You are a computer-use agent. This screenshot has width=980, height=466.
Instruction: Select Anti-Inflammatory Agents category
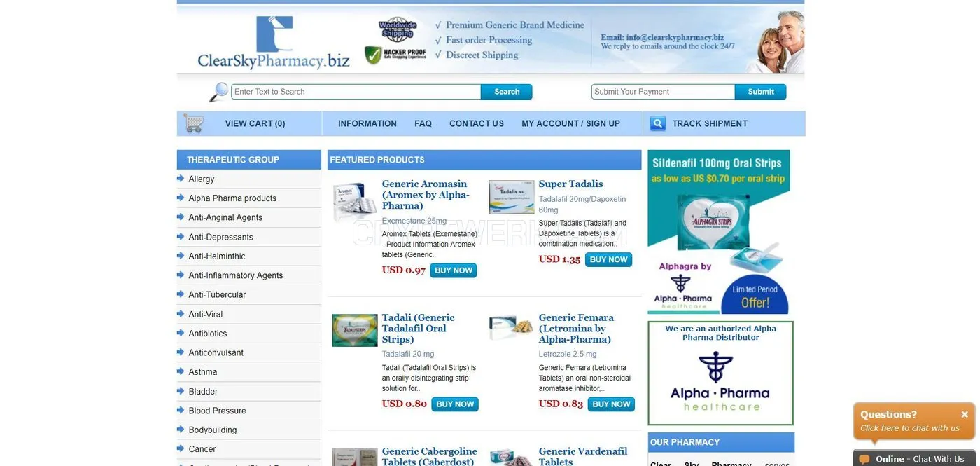pyautogui.click(x=236, y=275)
